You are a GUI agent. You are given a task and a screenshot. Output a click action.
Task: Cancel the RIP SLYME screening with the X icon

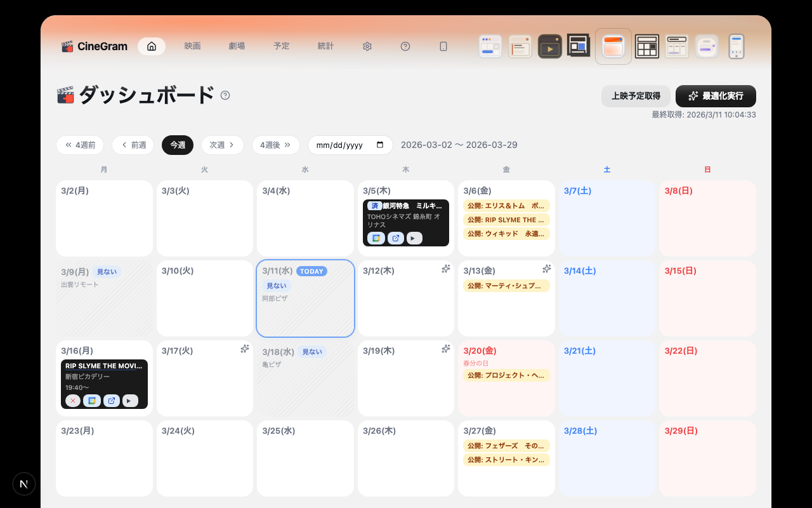pos(73,401)
